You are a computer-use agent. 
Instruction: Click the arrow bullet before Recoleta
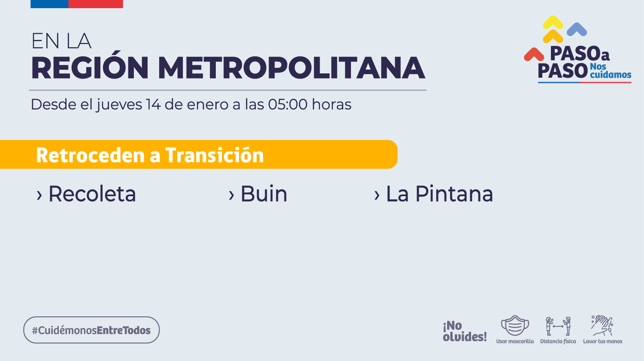click(x=39, y=195)
